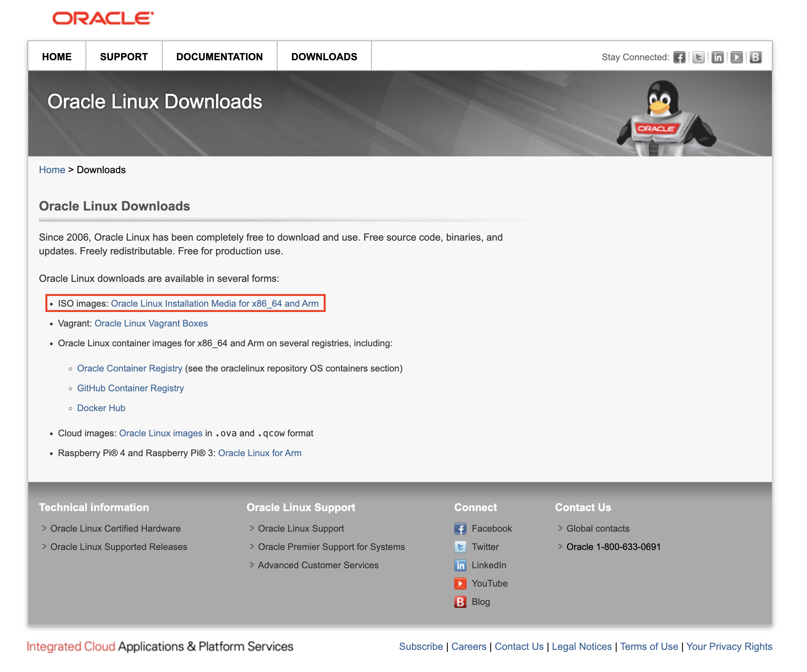Click the footer Facebook icon under Connect
807x672 pixels.
[460, 529]
